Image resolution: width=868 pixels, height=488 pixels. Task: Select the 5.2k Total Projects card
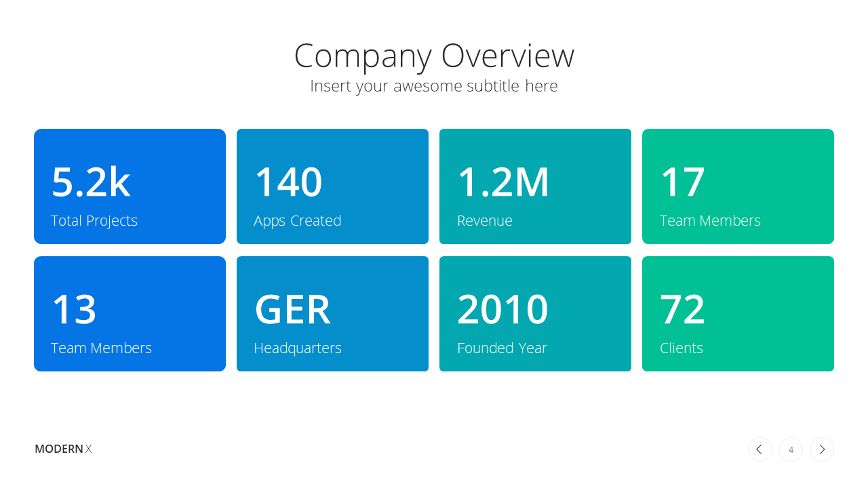(130, 186)
